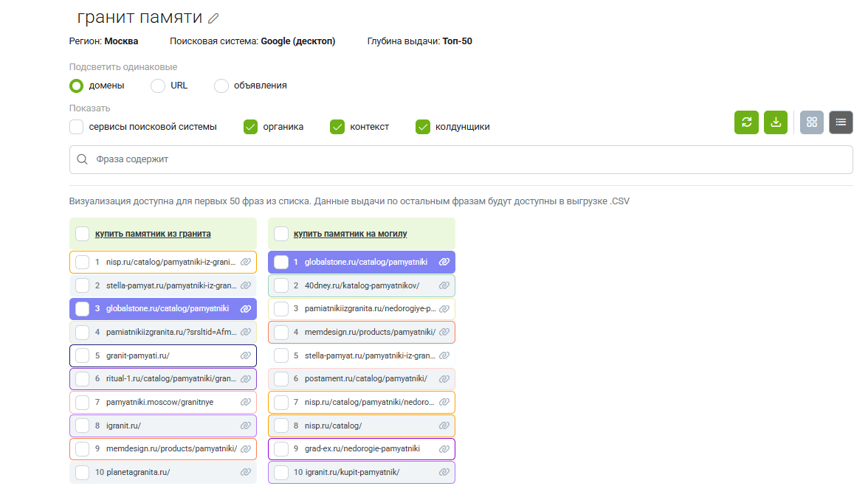Enable сервисы поисковой системы checkbox
The width and height of the screenshot is (868, 486).
coord(77,127)
